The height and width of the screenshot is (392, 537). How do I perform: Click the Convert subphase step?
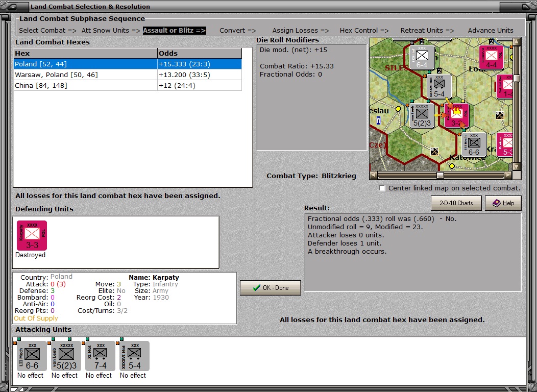pyautogui.click(x=238, y=31)
